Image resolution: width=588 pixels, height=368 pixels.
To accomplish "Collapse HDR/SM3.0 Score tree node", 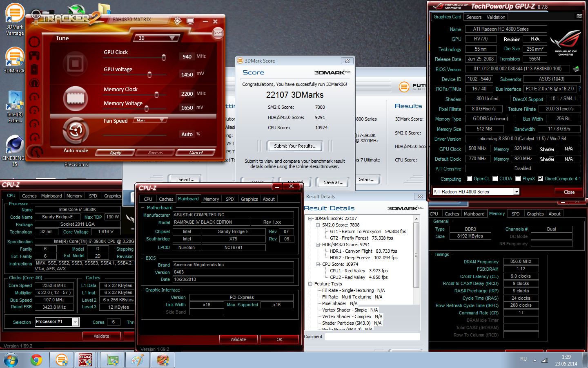I will (x=318, y=245).
